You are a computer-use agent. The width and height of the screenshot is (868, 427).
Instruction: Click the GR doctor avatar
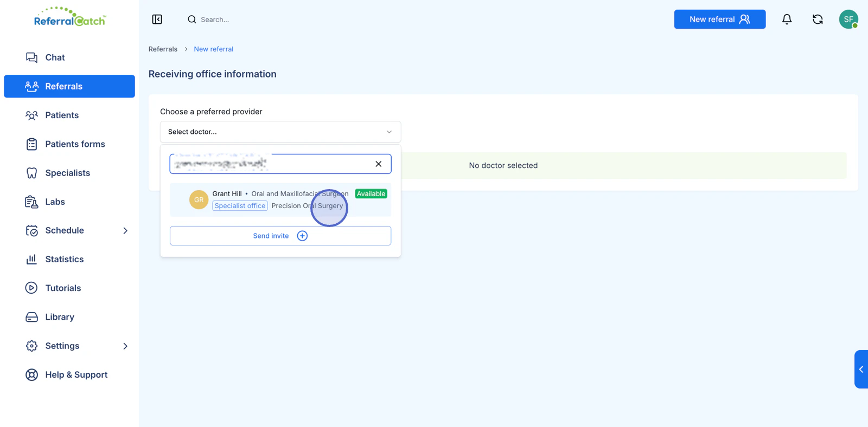199,199
